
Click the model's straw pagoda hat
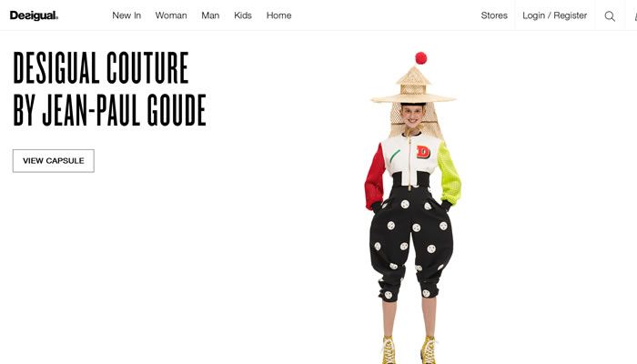coord(413,86)
